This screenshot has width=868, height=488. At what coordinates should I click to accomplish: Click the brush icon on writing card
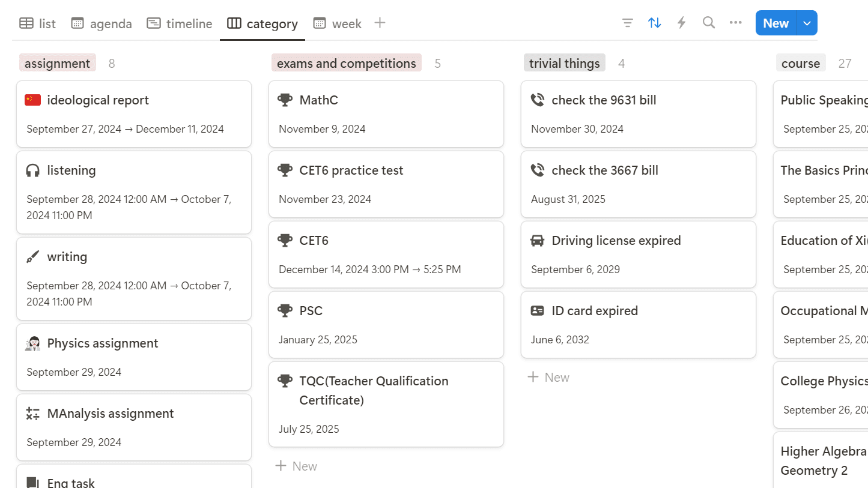click(x=33, y=257)
